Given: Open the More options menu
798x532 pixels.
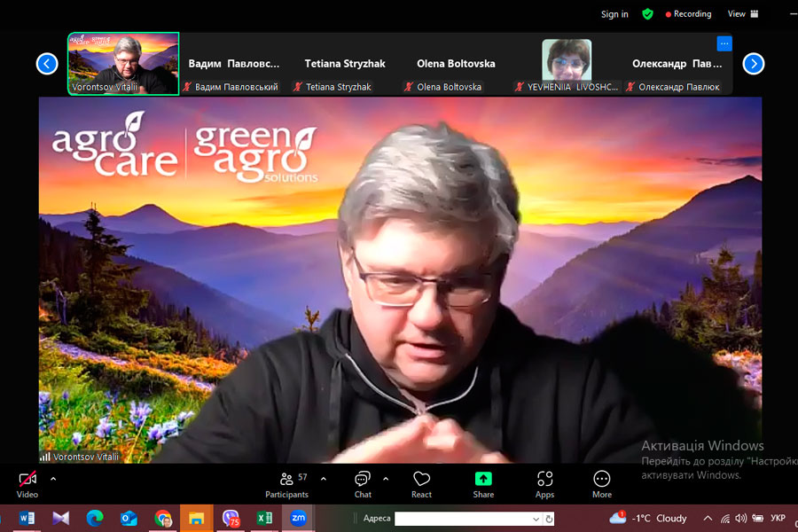Looking at the screenshot, I should (x=601, y=485).
